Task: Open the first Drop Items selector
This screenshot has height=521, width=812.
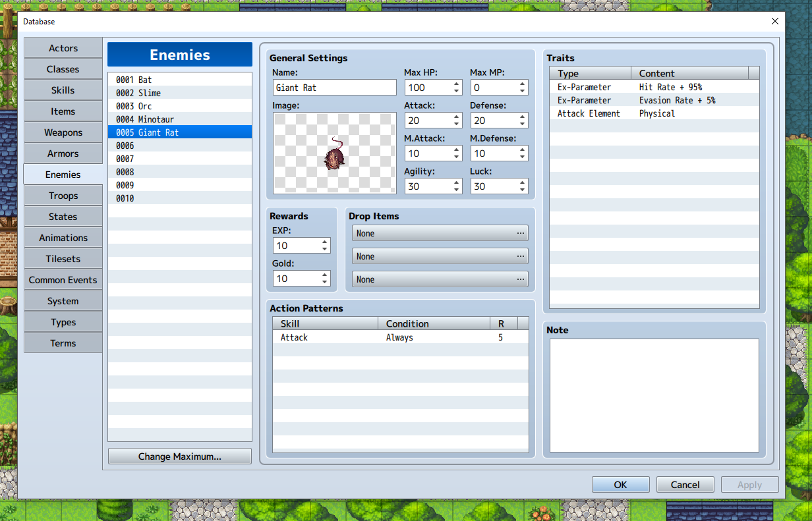Action: pos(440,233)
